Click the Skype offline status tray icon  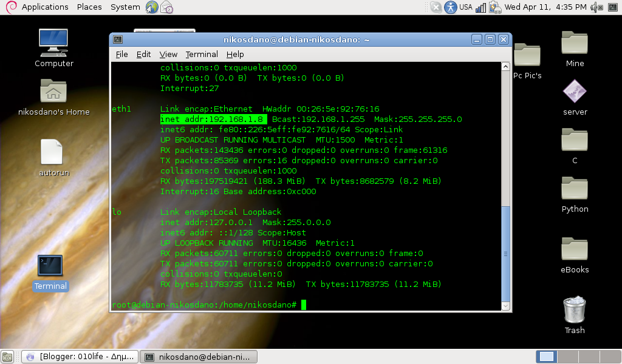coord(436,7)
